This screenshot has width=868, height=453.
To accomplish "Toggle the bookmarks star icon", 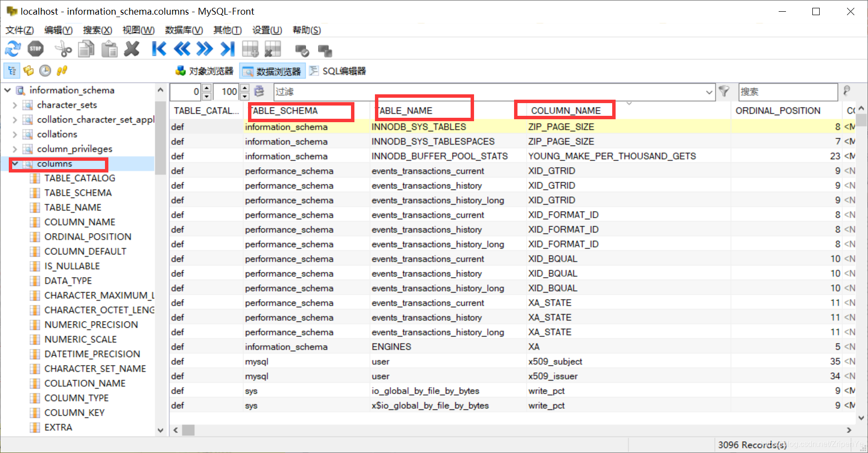I will point(28,71).
